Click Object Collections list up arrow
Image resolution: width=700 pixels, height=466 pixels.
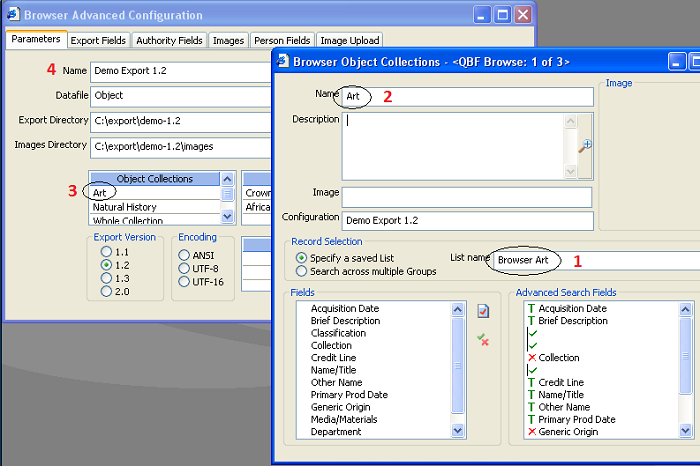click(x=227, y=179)
